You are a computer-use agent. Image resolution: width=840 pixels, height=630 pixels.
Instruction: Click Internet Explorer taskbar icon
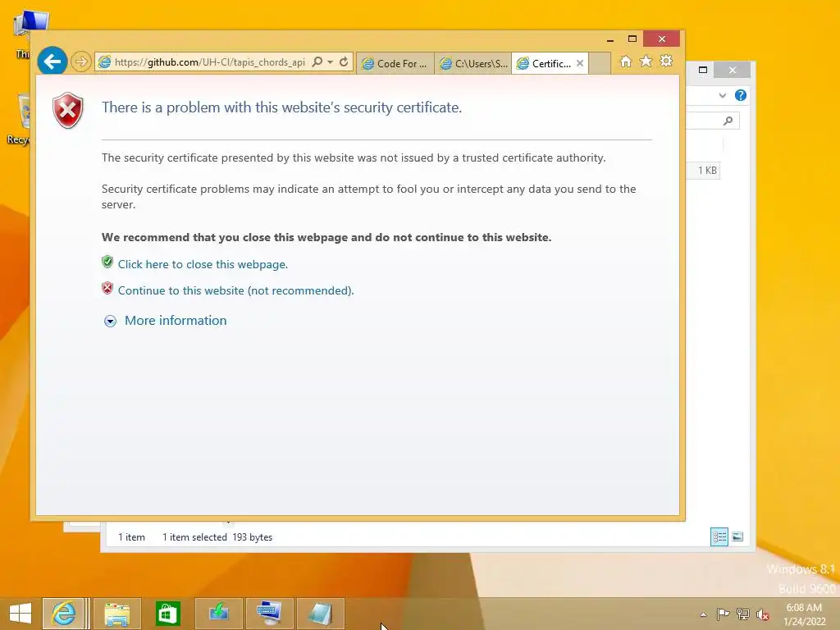pos(63,614)
